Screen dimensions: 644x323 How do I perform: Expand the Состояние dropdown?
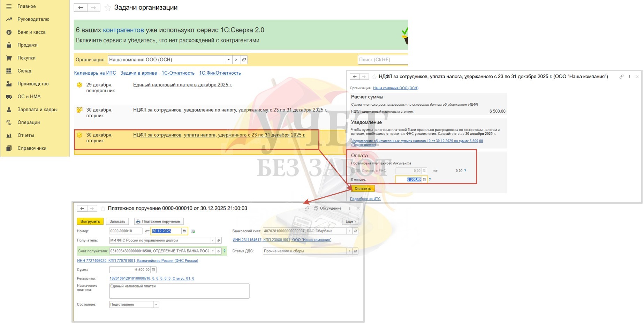(156, 305)
